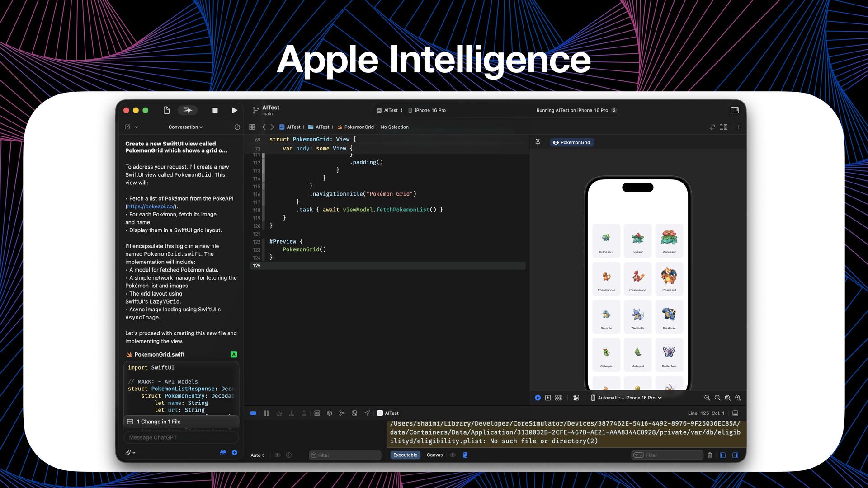This screenshot has width=868, height=488.
Task: Go forward with the editor forward arrow
Action: [x=272, y=127]
